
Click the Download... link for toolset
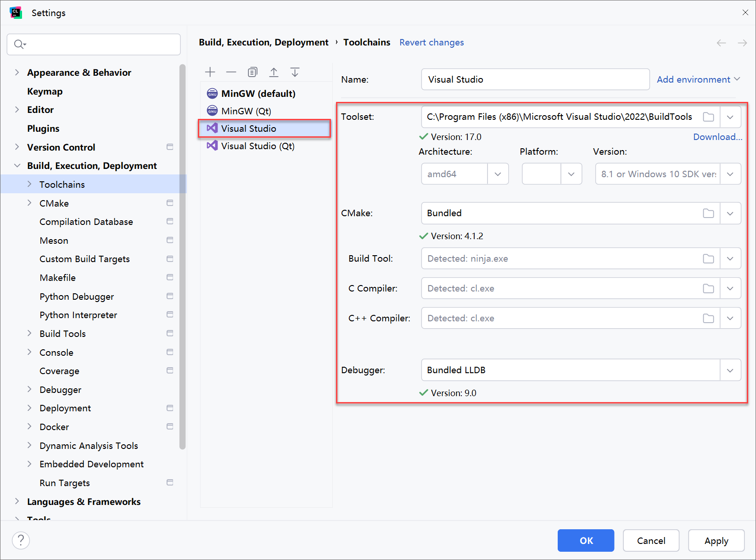coord(717,137)
